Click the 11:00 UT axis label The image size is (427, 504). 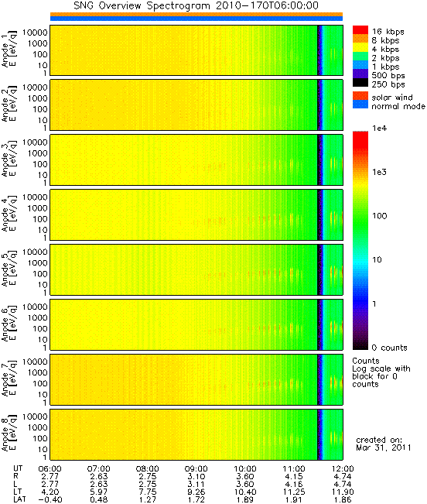point(294,469)
